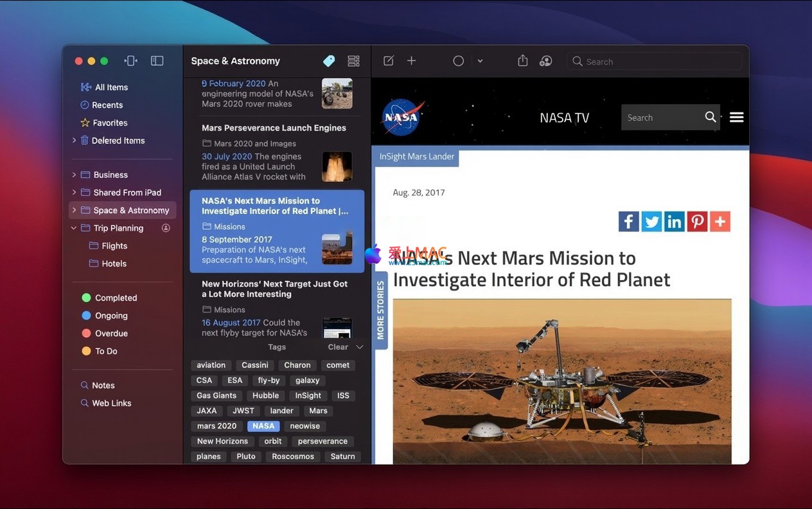Select All Items in sidebar
Image resolution: width=812 pixels, height=509 pixels.
(x=111, y=87)
